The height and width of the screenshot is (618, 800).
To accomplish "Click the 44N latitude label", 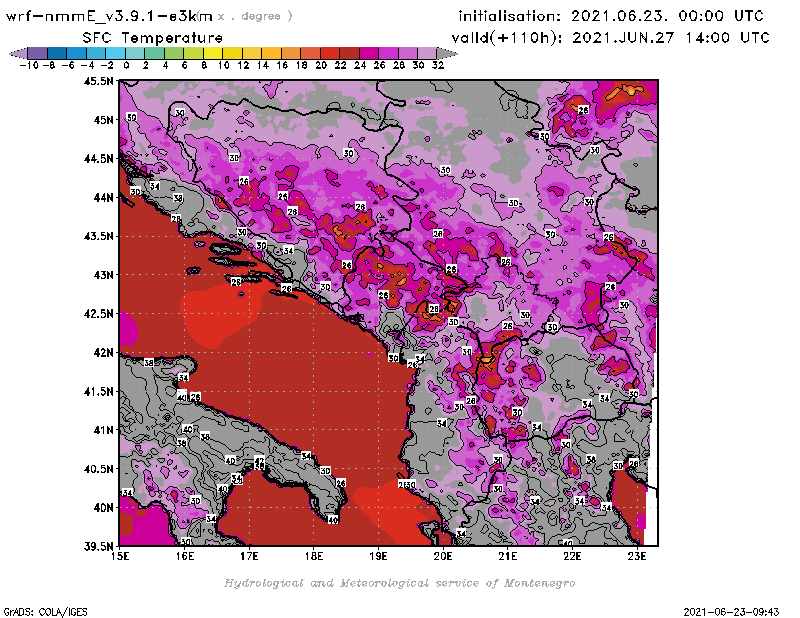I will [x=103, y=197].
